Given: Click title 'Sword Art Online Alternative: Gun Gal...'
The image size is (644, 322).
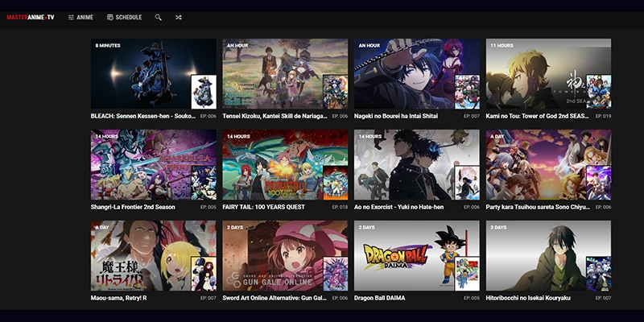Looking at the screenshot, I should coord(275,298).
